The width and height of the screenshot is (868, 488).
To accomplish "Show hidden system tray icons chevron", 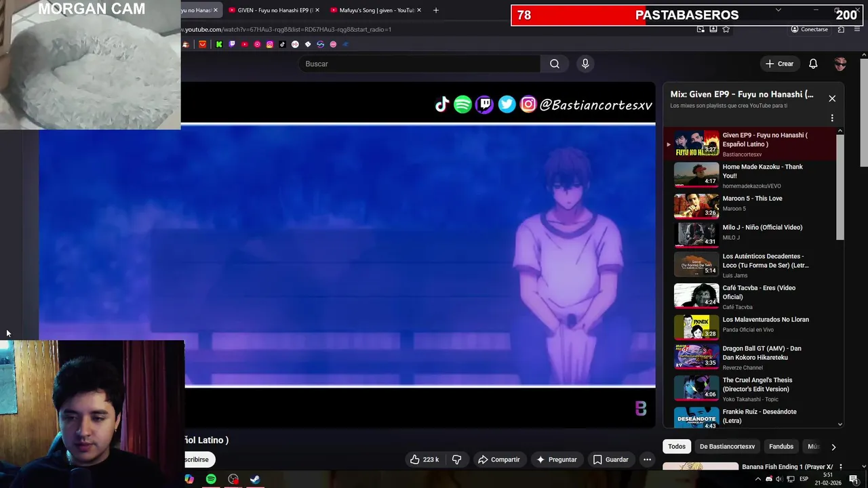I will coord(758,479).
